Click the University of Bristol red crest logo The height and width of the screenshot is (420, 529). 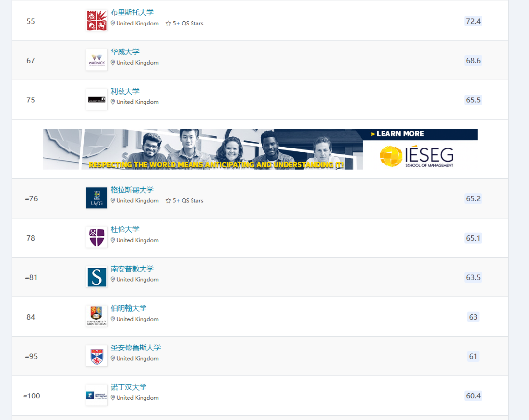point(96,21)
